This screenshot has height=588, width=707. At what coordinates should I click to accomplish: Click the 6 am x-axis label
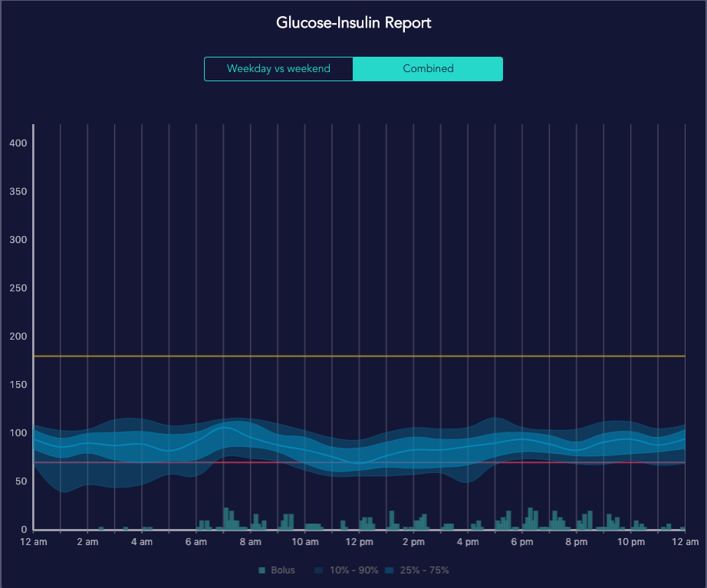pos(196,541)
